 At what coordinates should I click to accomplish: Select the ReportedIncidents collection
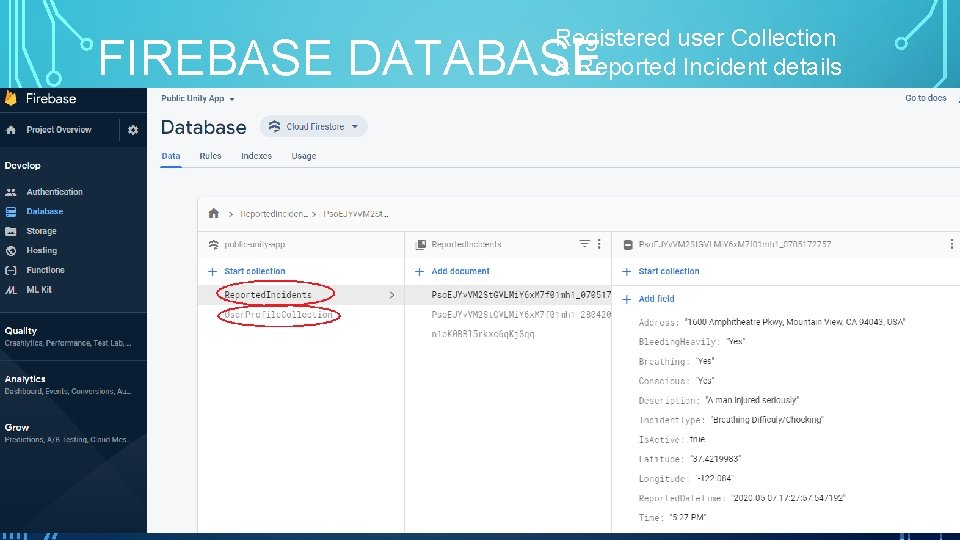pyautogui.click(x=268, y=295)
